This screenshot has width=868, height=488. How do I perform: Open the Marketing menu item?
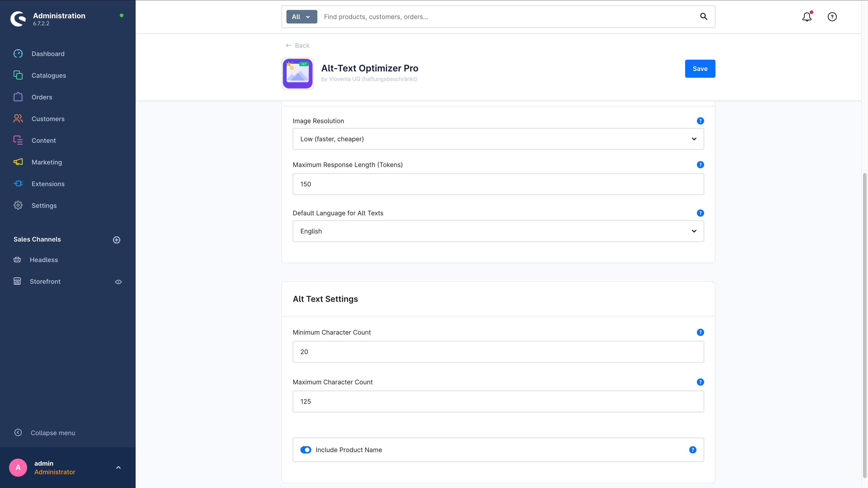47,162
